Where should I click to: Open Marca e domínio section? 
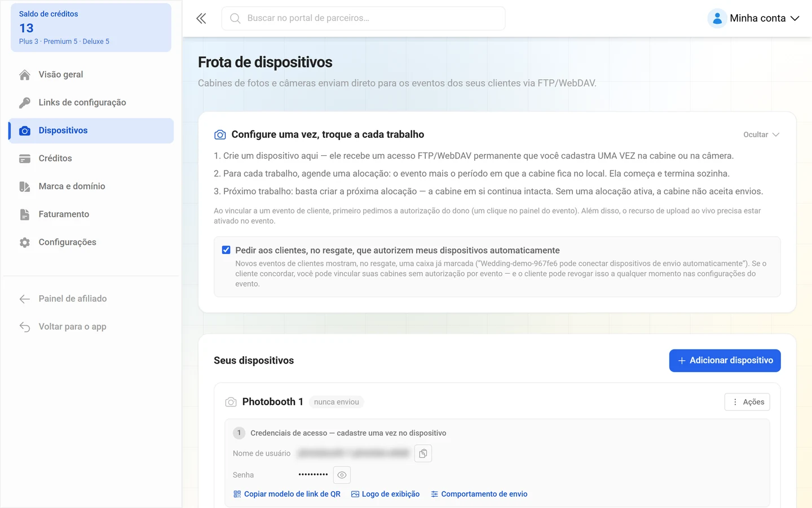point(91,187)
